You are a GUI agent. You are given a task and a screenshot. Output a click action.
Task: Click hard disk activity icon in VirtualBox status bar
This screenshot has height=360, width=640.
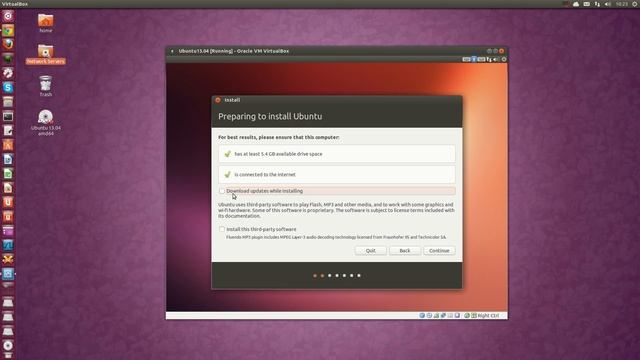[x=422, y=316]
